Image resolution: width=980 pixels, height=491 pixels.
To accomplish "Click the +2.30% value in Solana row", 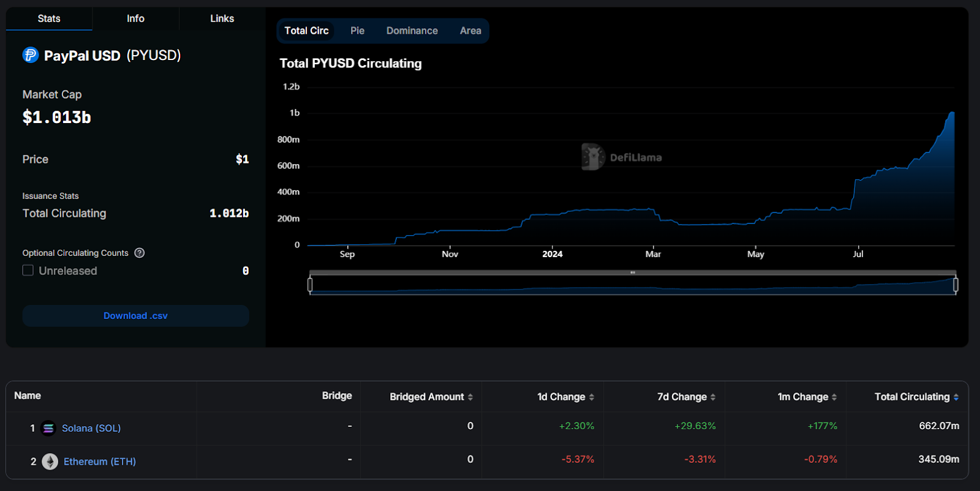I will [x=576, y=425].
